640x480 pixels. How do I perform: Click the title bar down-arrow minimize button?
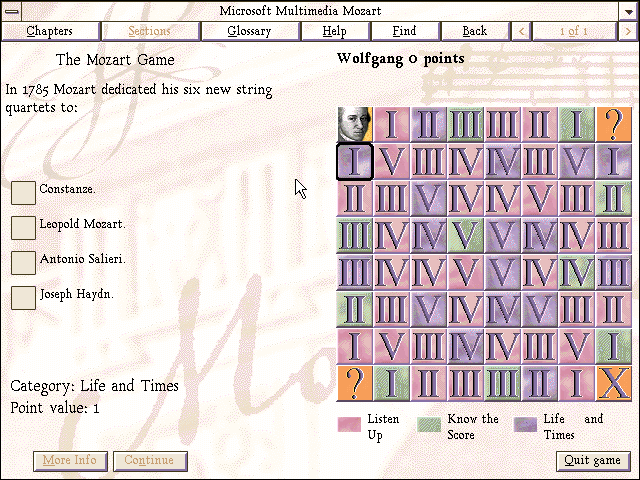pyautogui.click(x=628, y=11)
